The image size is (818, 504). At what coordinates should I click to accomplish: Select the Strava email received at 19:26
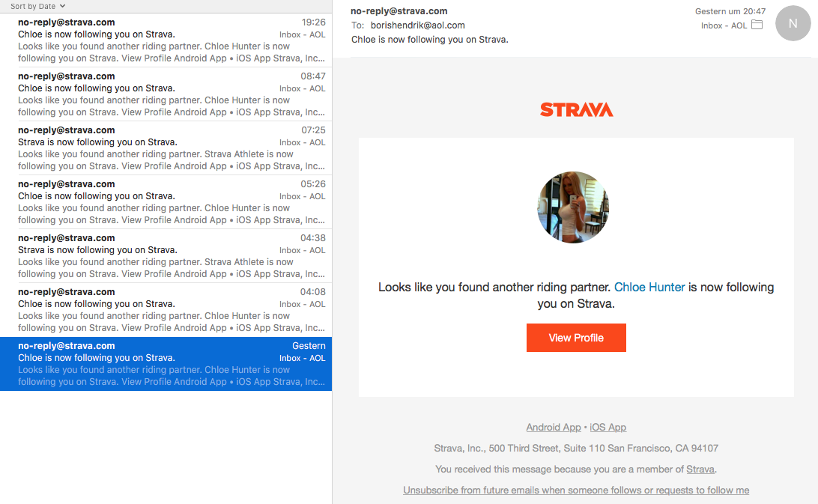pos(166,40)
